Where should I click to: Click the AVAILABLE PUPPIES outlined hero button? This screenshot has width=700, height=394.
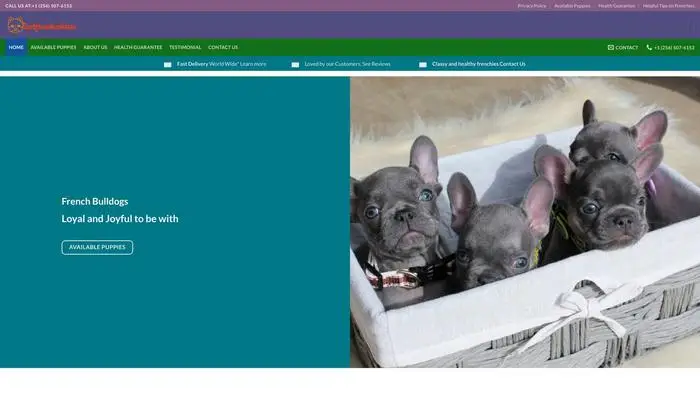click(x=97, y=247)
